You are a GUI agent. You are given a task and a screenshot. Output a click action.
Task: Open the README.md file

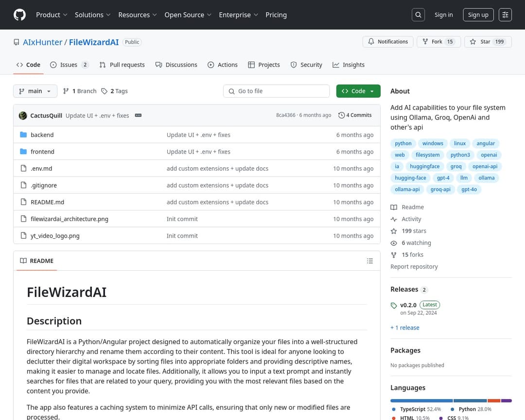47,202
